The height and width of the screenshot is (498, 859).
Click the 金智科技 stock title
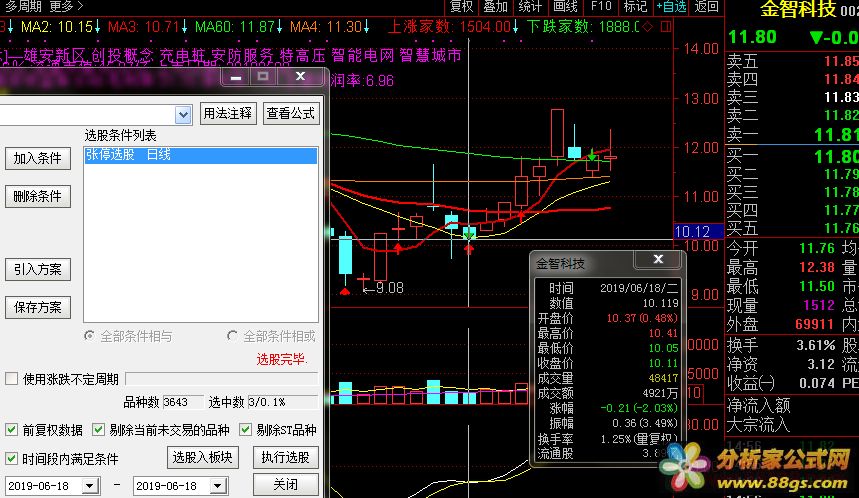(x=799, y=9)
